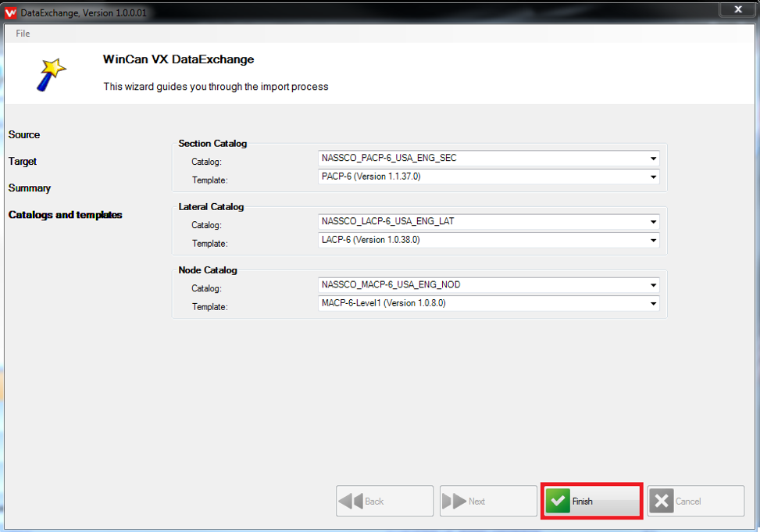760x532 pixels.
Task: Open the dropdown arrow on Section Catalog field
Action: [652, 159]
